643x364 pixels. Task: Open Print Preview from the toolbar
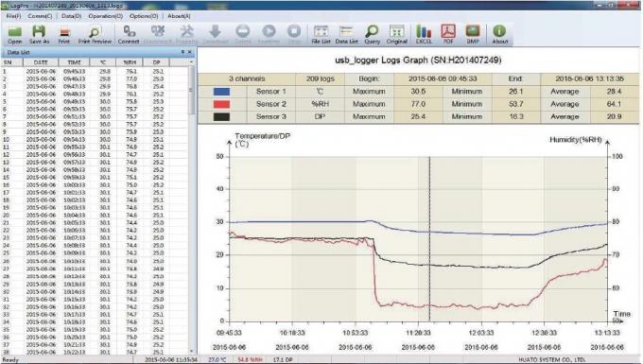click(95, 34)
